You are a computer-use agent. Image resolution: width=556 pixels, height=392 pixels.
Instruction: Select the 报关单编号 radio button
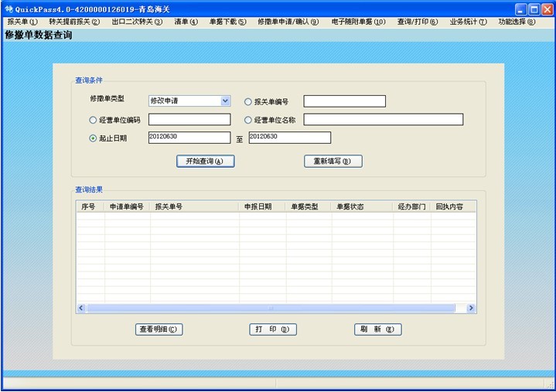coord(248,101)
